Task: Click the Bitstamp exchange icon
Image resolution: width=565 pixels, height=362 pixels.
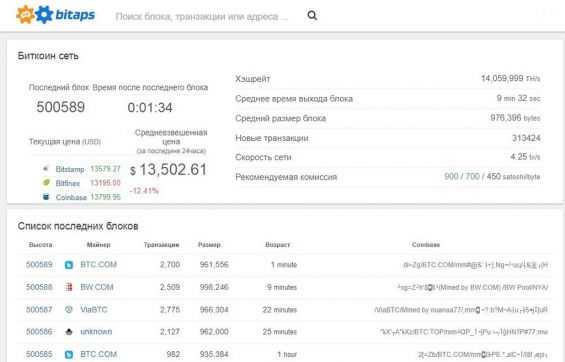Action: 46,169
